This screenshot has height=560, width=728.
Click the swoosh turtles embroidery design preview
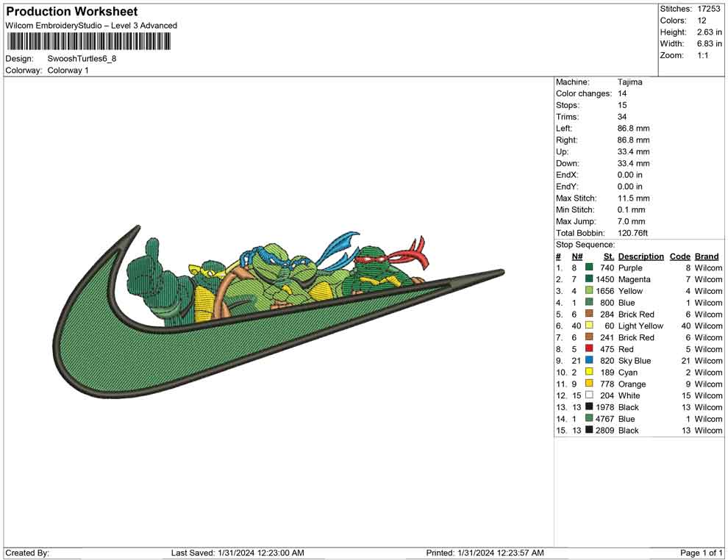point(279,312)
